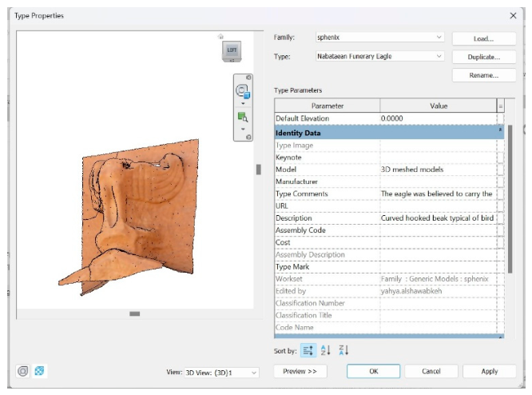The width and height of the screenshot is (532, 395).
Task: Close the navigation bar with its corner button
Action: click(x=248, y=78)
